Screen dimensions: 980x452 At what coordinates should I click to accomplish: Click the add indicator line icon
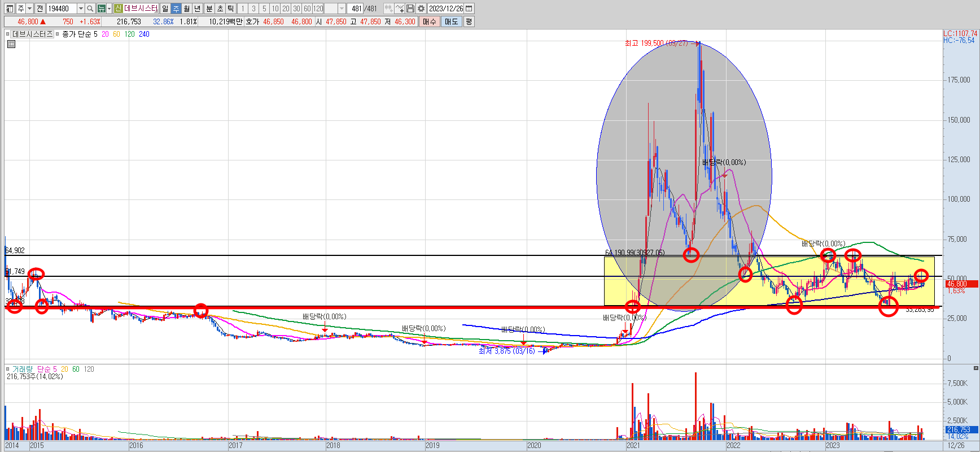tap(400, 8)
